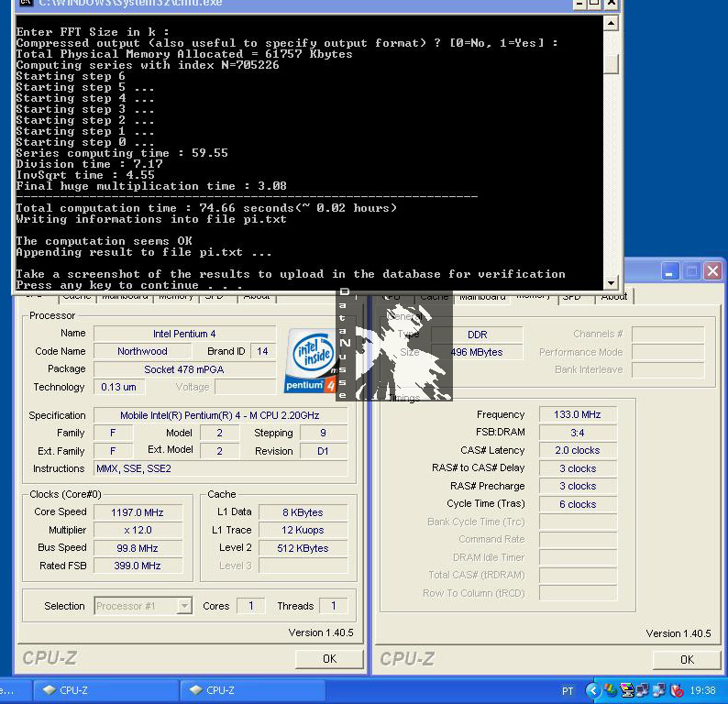This screenshot has height=704, width=728.
Task: Open the red security shield tray icon
Action: 677,690
